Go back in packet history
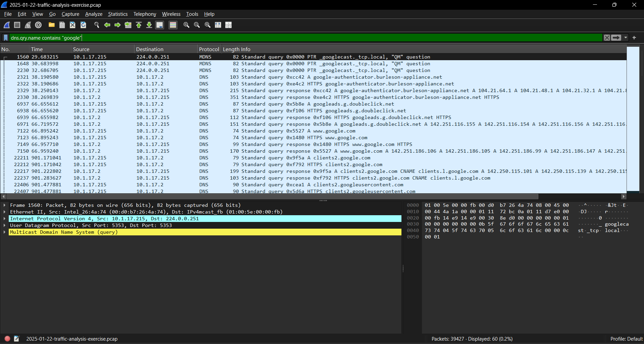 coord(107,25)
